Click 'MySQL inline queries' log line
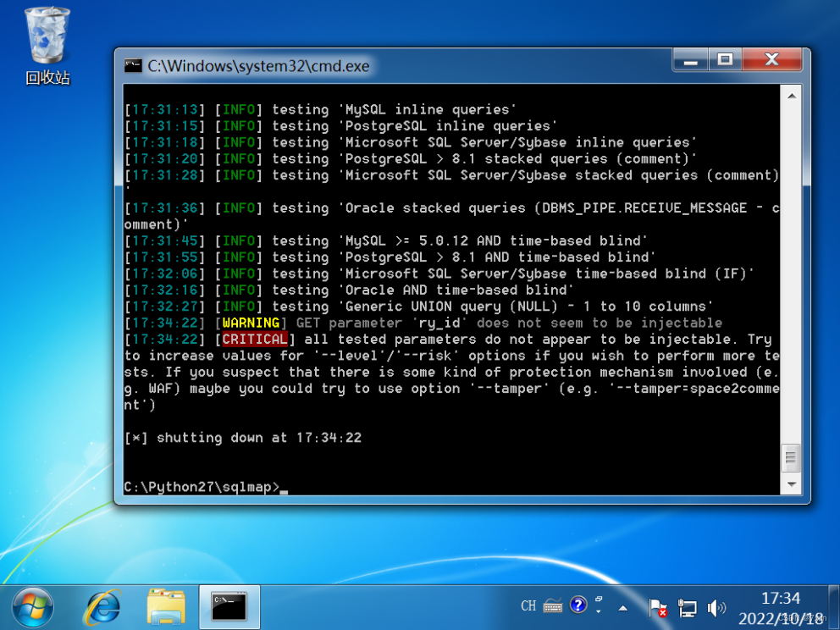840x630 pixels. point(320,109)
